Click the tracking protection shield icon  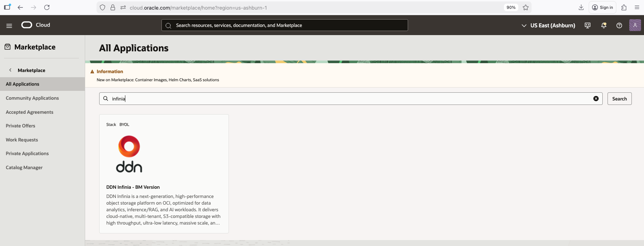[x=102, y=7]
